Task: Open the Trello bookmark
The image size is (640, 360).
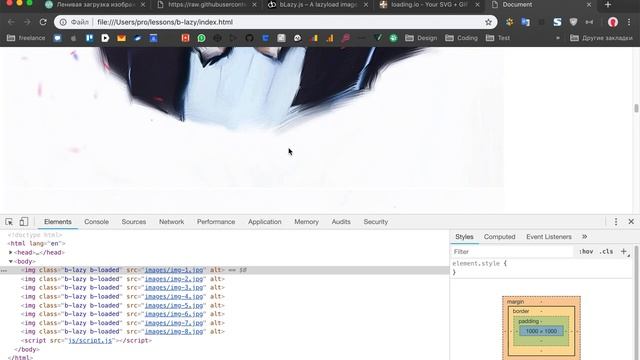Action: point(89,38)
